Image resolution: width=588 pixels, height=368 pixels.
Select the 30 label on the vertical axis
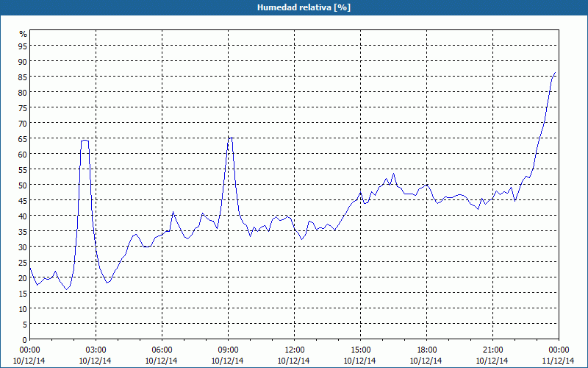(24, 247)
